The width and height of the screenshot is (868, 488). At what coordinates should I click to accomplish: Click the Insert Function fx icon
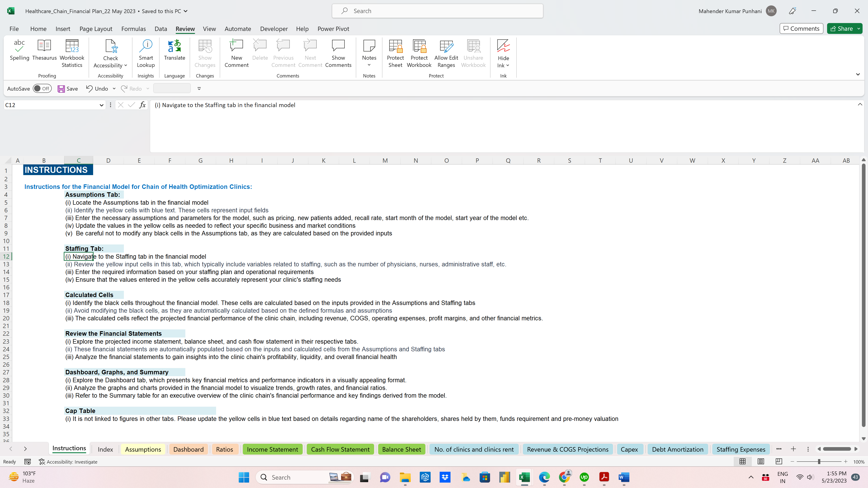(x=143, y=105)
